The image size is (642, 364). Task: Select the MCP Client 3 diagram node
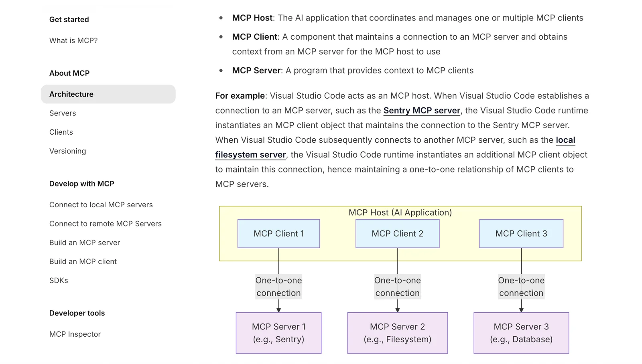[521, 234]
